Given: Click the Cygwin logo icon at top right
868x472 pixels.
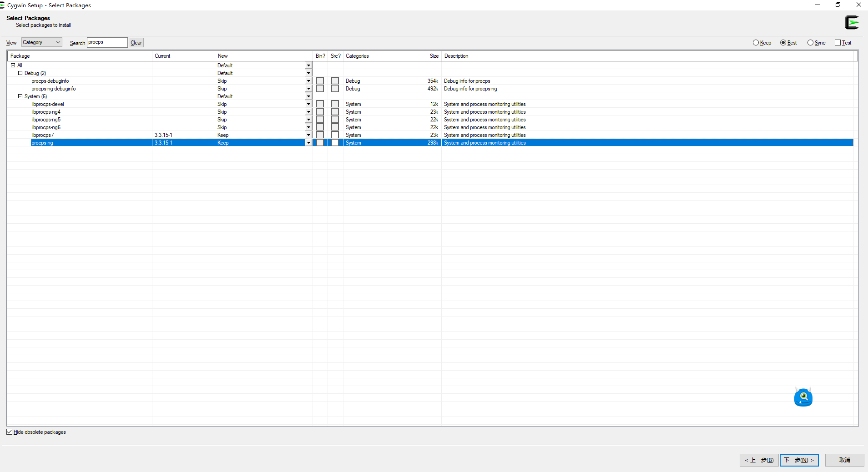Looking at the screenshot, I should 852,22.
